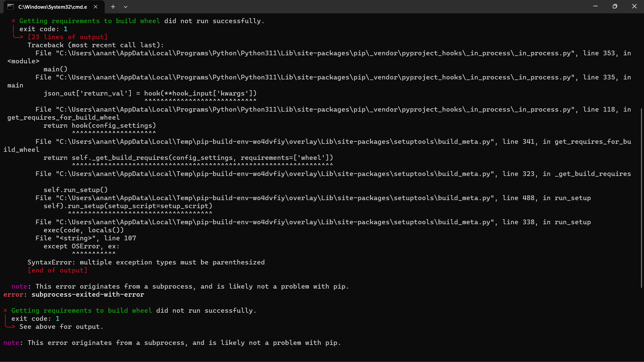Close the C:\Windows\System32\cmd.exe tab
The image size is (644, 362).
click(96, 7)
